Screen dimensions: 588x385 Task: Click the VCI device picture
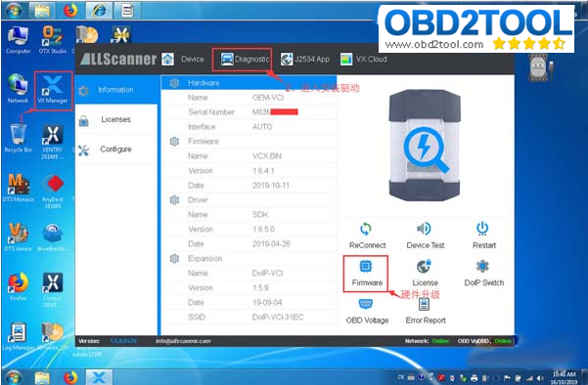(x=425, y=146)
